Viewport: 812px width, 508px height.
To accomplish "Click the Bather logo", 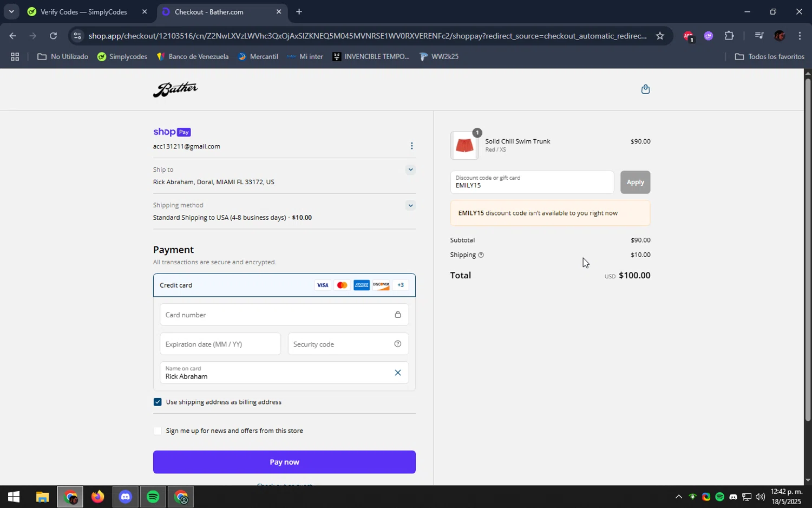I will point(175,90).
